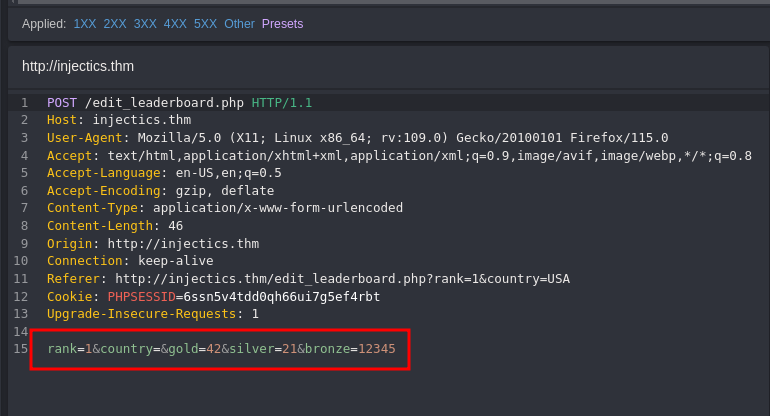This screenshot has height=416, width=770.
Task: Toggle the 3XX status filter
Action: 145,24
